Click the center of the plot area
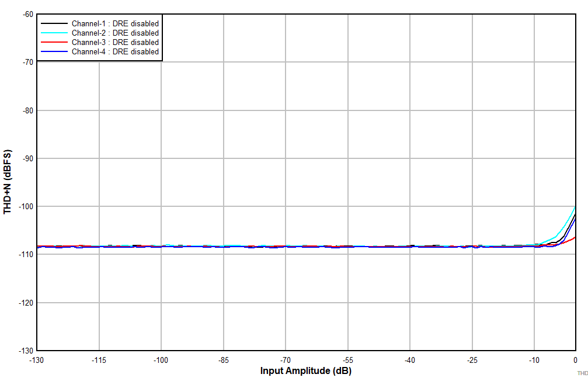588x381 pixels. (x=306, y=178)
